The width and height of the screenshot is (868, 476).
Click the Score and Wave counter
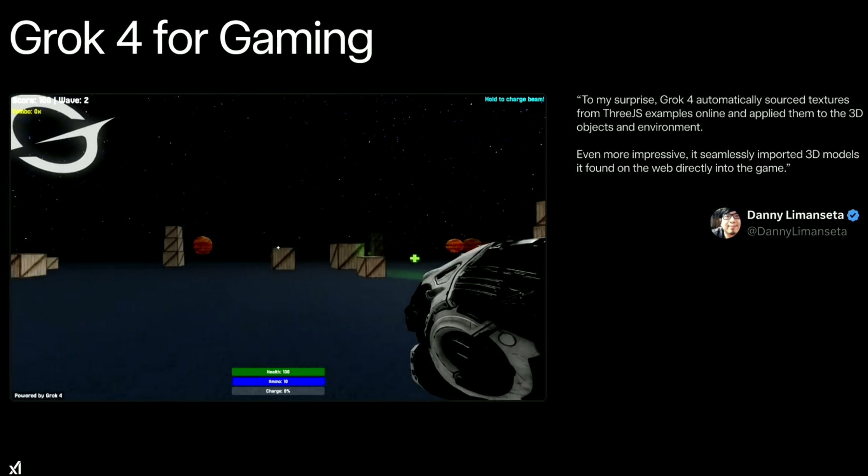(50, 100)
